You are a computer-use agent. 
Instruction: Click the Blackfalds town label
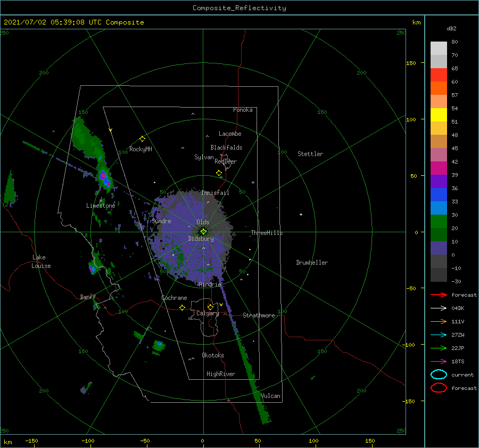pos(226,148)
